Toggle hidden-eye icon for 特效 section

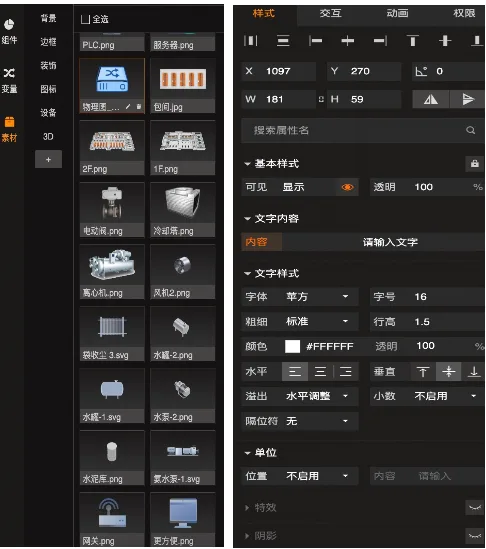click(x=474, y=507)
